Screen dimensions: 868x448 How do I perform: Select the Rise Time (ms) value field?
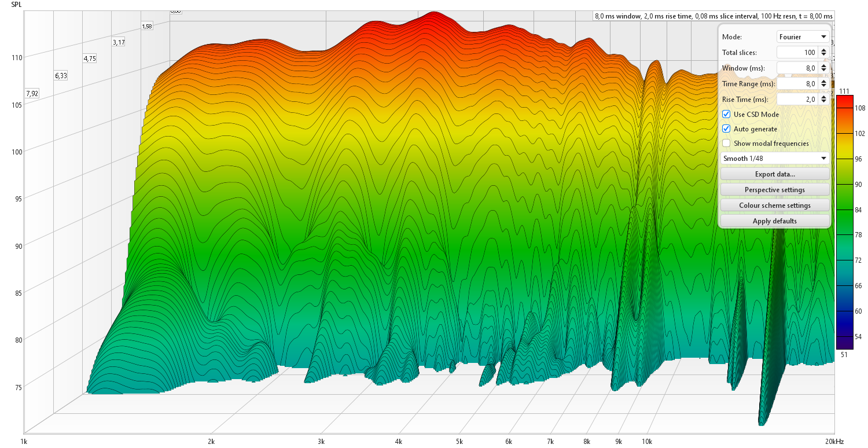click(797, 100)
